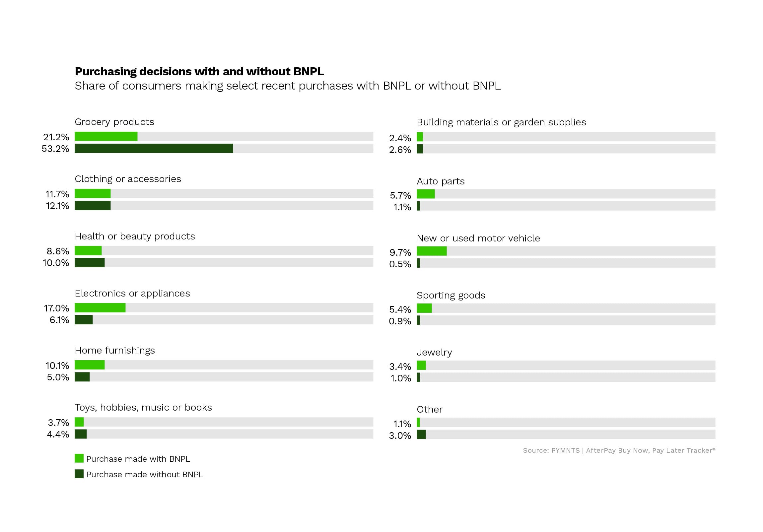Image resolution: width=763 pixels, height=532 pixels.
Task: Click the 53.2% value label for Grocery
Action: click(x=55, y=149)
